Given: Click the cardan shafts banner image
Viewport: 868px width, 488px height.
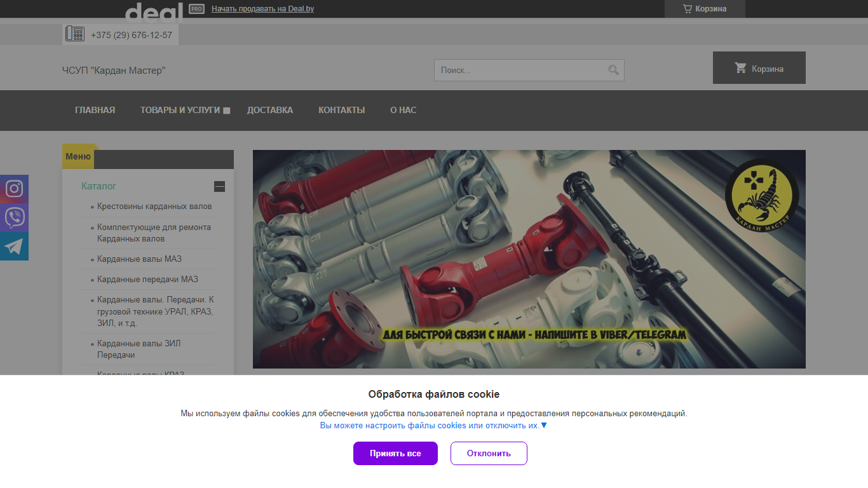Looking at the screenshot, I should click(x=529, y=259).
